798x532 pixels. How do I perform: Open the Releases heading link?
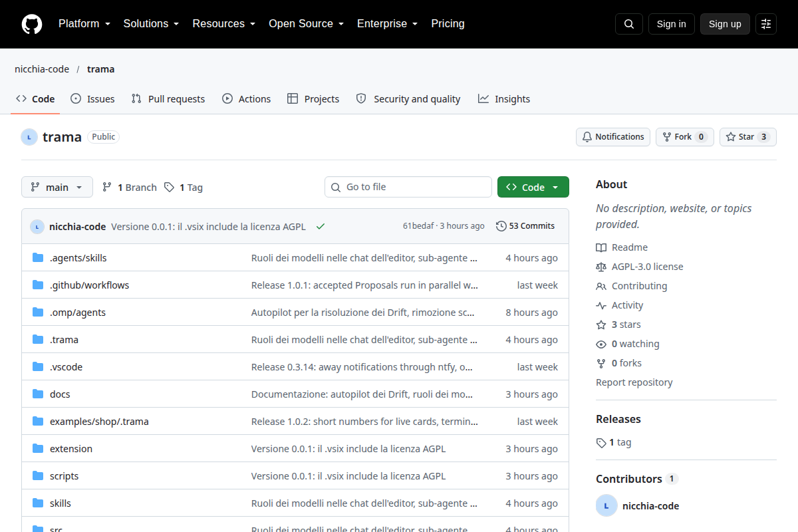618,419
